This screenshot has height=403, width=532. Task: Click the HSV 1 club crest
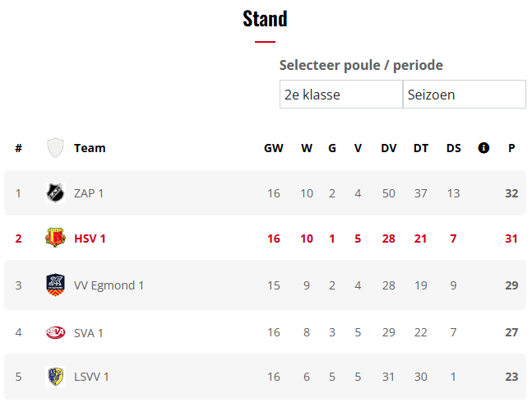pyautogui.click(x=55, y=239)
